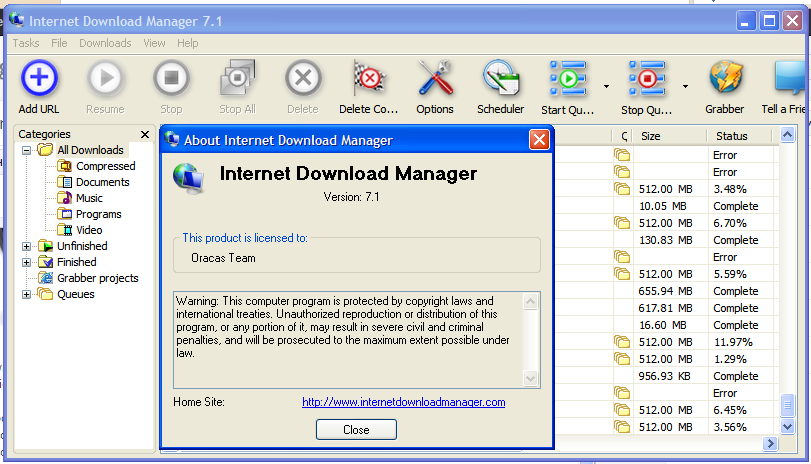Expand the Unfinished tree node
Screen dimensions: 811x464
click(26, 247)
